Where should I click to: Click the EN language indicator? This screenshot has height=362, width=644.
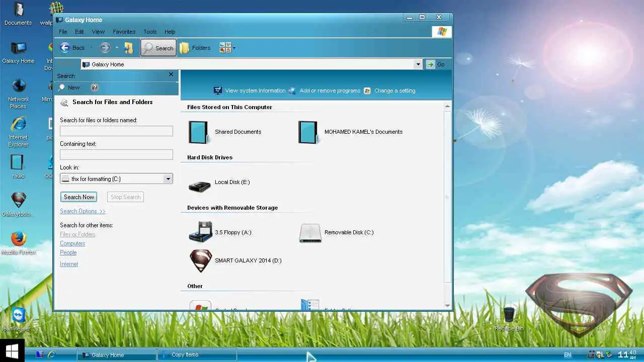coord(568,355)
